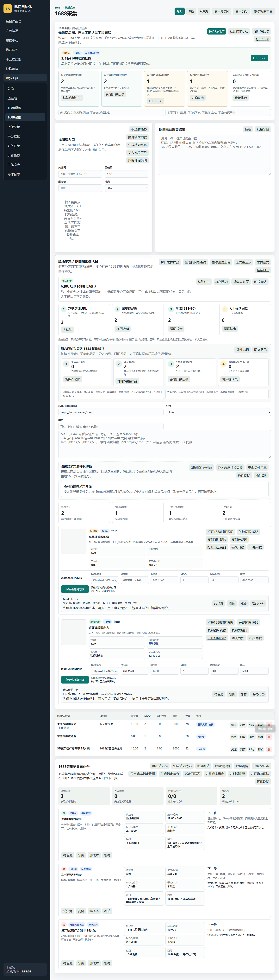
Task: Open the 全流程演示 link
Action: coord(243,263)
